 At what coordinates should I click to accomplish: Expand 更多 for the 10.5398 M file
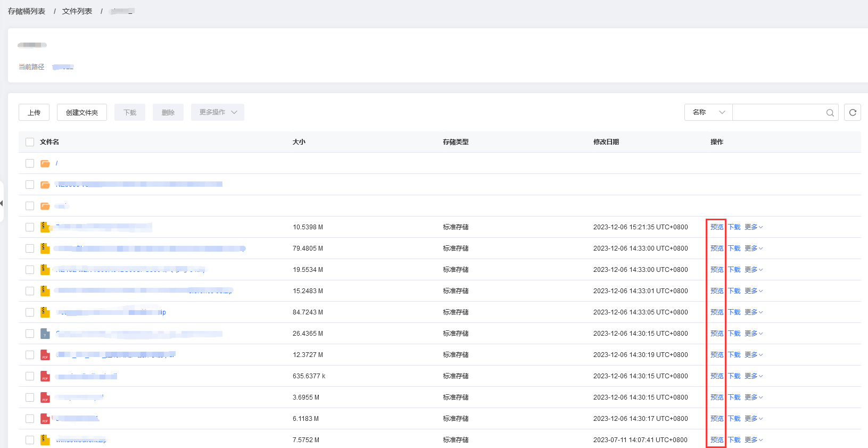[x=754, y=227]
